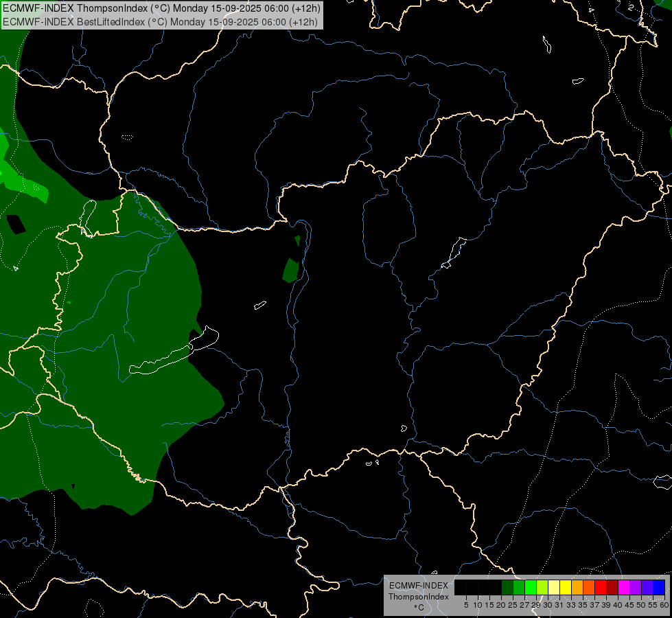Select the red 37–39 legend swatch
This screenshot has height=618, width=672.
click(601, 588)
